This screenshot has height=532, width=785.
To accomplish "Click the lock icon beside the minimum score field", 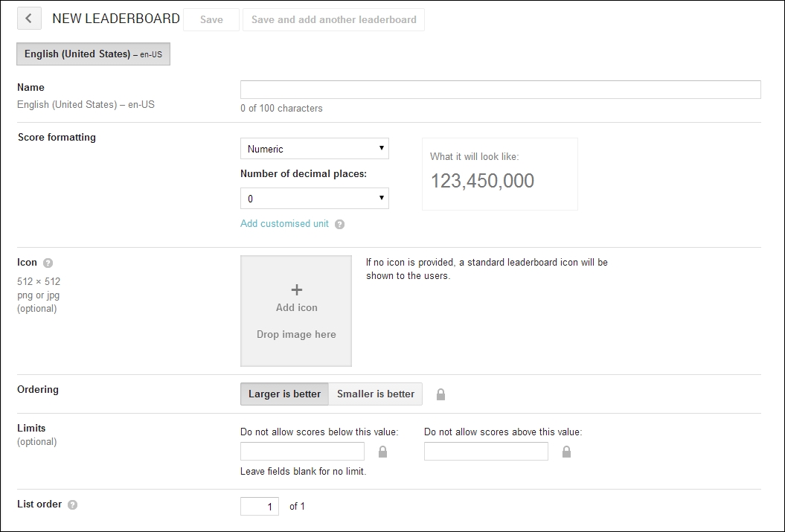I will click(x=383, y=452).
